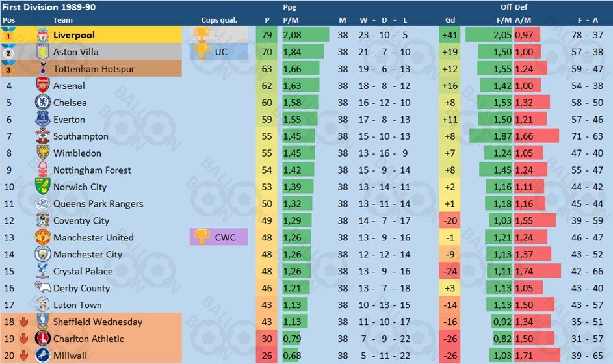This screenshot has width=613, height=364.
Task: Select the Norwich City canary crest
Action: click(x=43, y=187)
